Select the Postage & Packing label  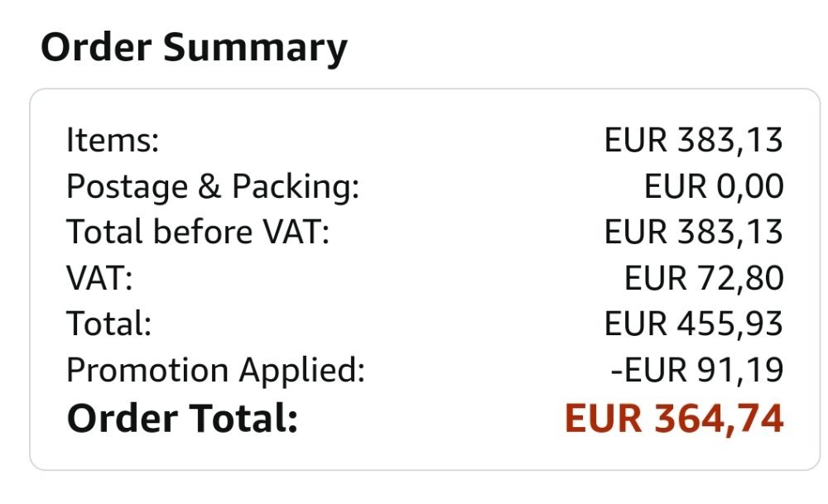coord(213,188)
